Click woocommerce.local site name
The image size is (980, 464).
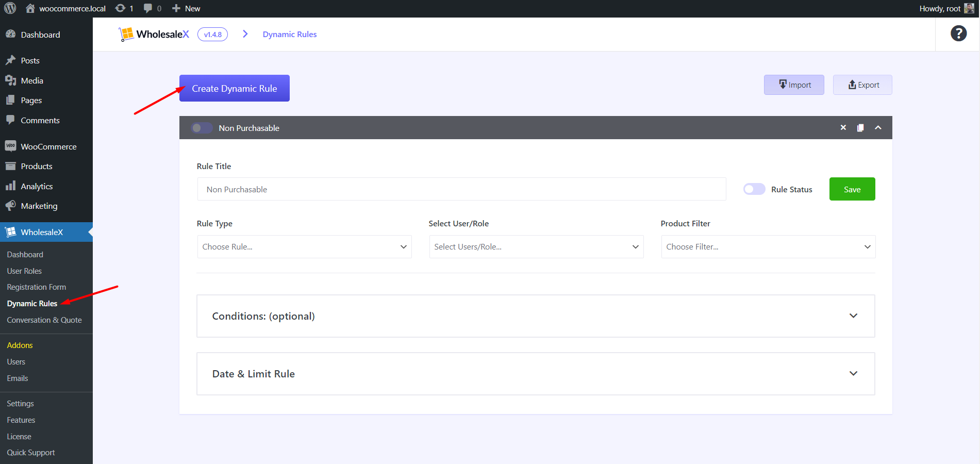click(x=72, y=8)
